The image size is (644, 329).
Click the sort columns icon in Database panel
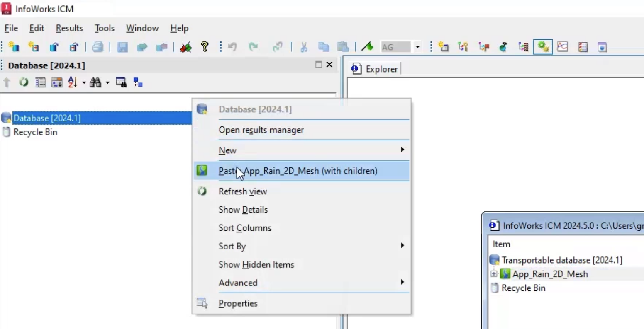click(x=57, y=82)
